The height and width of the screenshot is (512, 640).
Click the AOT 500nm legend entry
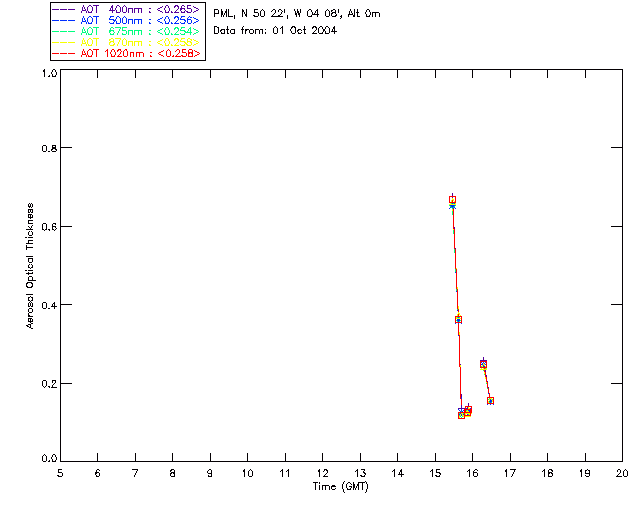pos(127,20)
